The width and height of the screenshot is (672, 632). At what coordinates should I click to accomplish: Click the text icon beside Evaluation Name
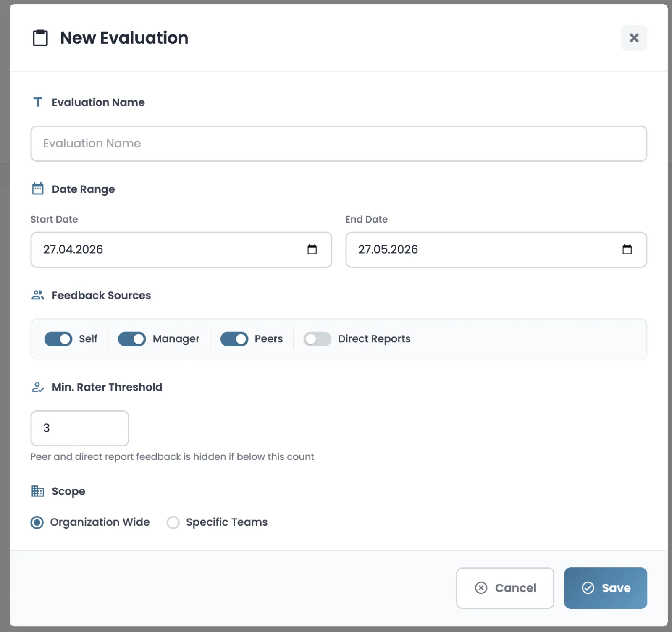[x=37, y=102]
